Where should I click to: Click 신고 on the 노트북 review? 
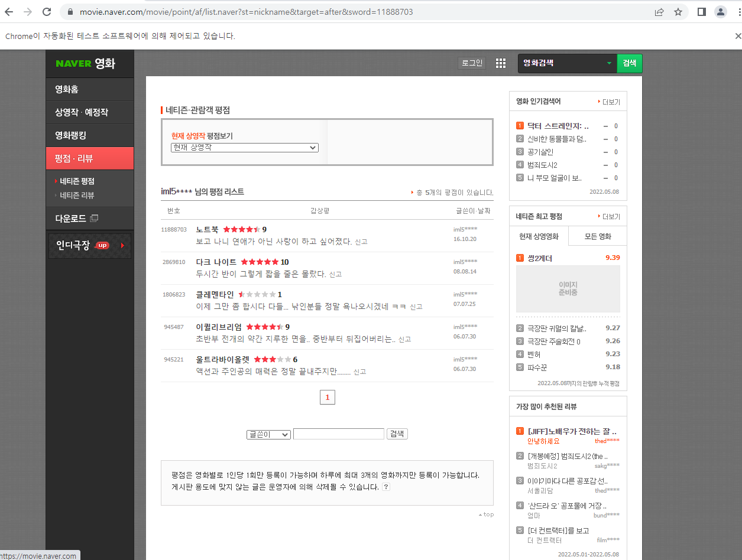click(x=361, y=242)
